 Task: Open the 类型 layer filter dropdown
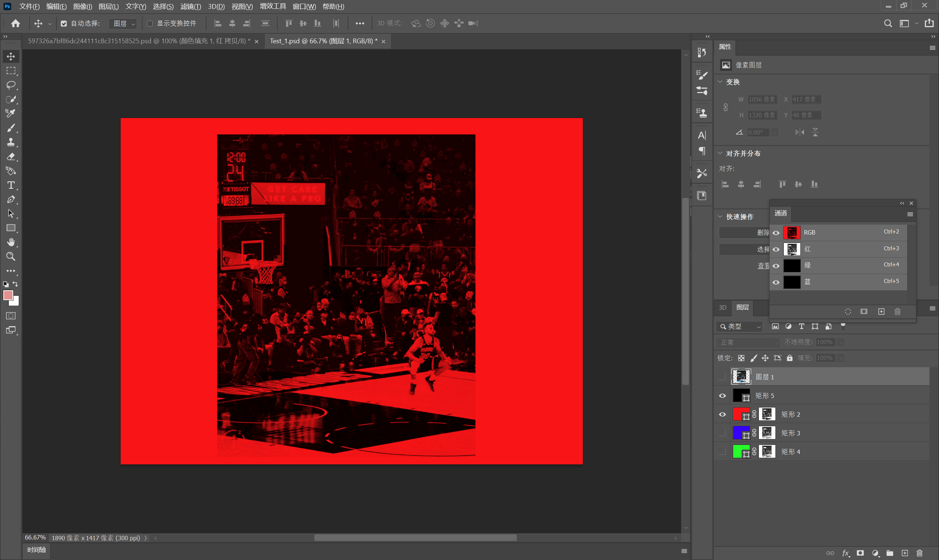coord(739,327)
